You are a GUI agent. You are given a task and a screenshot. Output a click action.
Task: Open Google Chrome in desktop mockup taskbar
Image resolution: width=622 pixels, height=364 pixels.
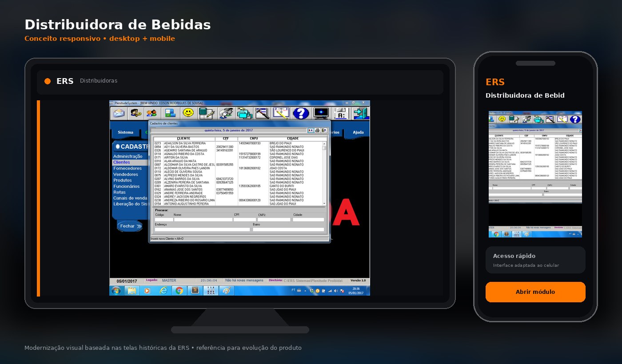179,291
